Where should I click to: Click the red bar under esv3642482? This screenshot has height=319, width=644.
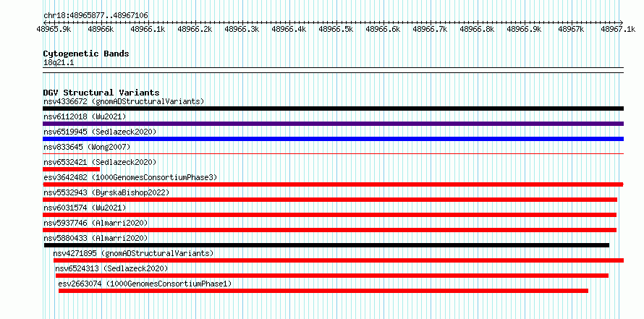(x=333, y=184)
